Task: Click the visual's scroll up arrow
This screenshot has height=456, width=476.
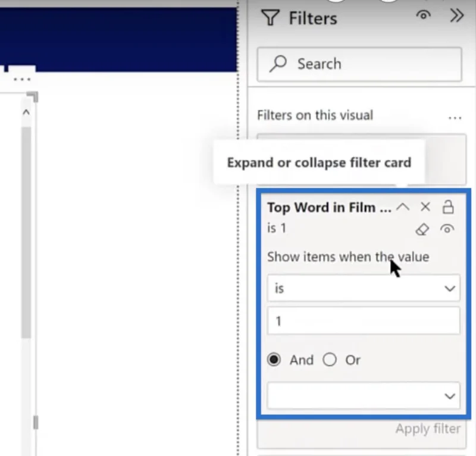Action: coord(26,112)
